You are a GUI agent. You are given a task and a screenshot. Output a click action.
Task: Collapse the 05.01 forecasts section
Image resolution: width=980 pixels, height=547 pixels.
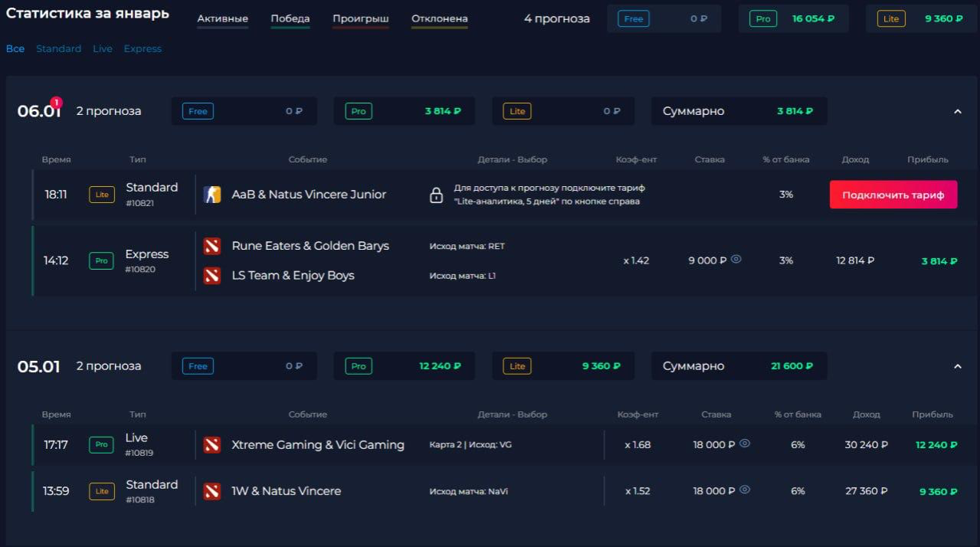pos(957,366)
